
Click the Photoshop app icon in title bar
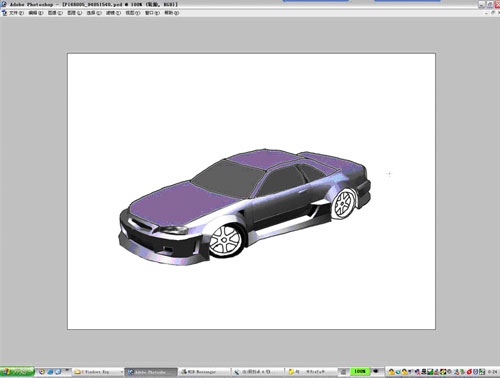pyautogui.click(x=4, y=4)
